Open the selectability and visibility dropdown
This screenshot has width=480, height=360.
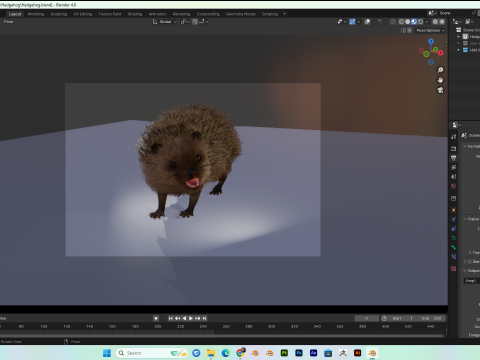coord(341,22)
